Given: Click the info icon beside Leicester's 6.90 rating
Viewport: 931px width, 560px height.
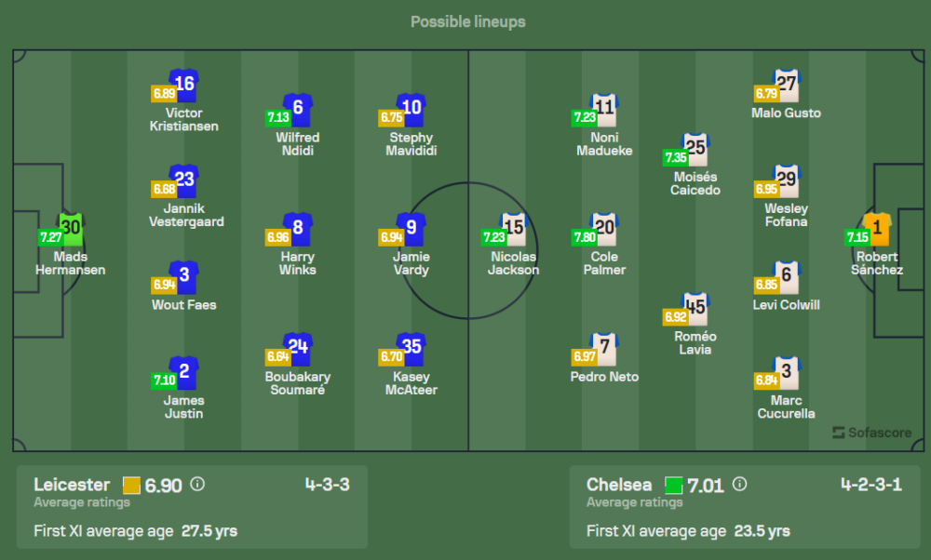Looking at the screenshot, I should point(196,485).
